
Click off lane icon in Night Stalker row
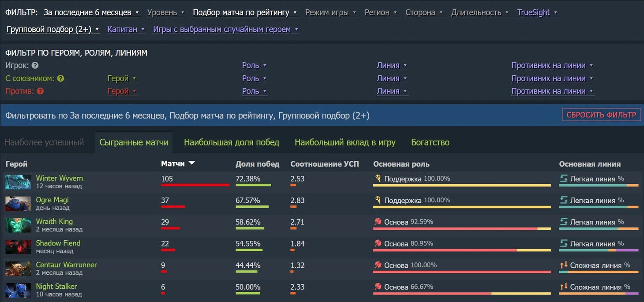click(x=563, y=287)
